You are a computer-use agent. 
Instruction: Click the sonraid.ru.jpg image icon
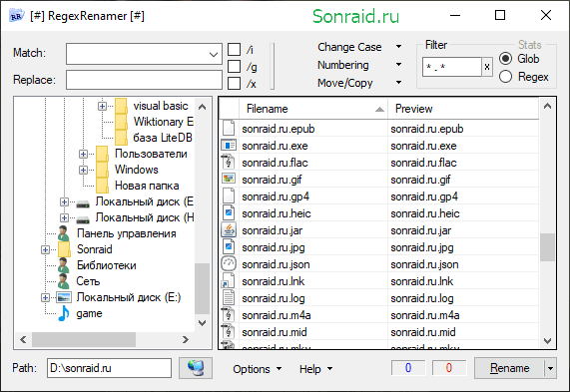click(229, 247)
